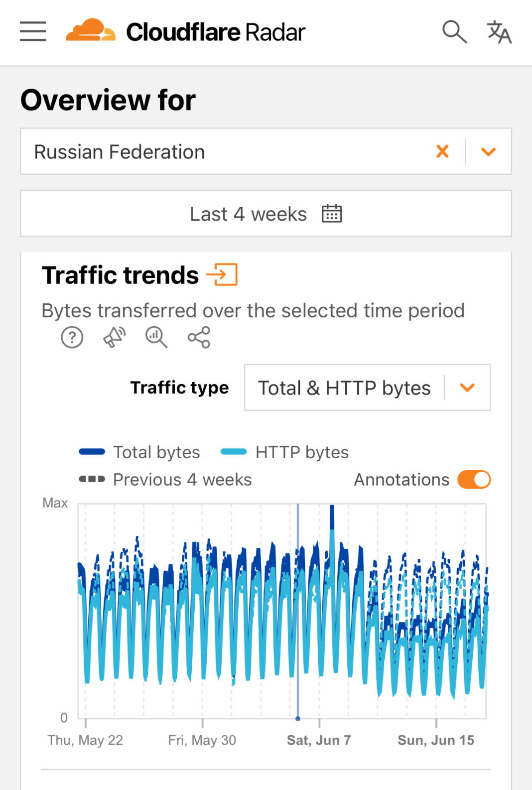Screen dimensions: 532x790
Task: Toggle HTTP bytes series in legend
Action: (285, 452)
